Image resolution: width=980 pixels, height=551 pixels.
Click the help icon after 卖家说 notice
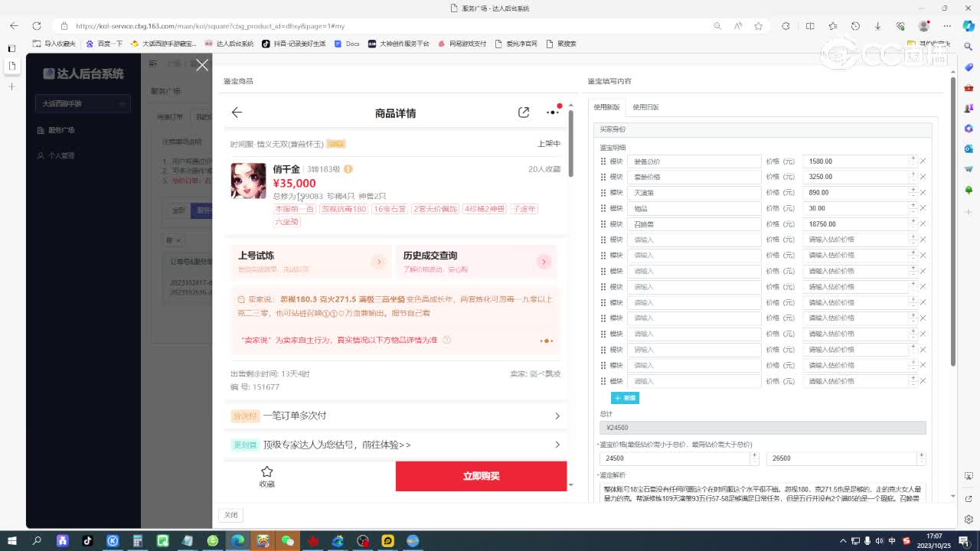[447, 341]
